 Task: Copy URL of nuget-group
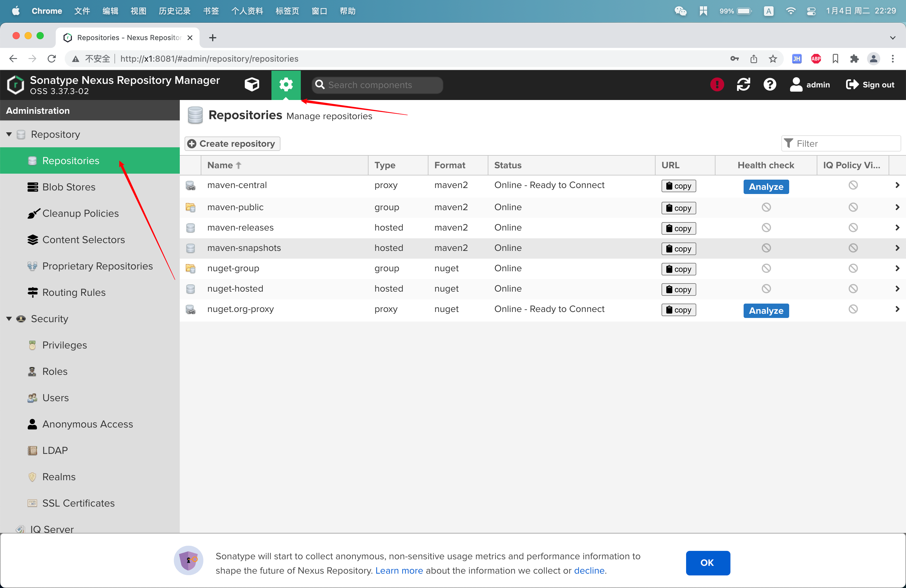tap(678, 269)
